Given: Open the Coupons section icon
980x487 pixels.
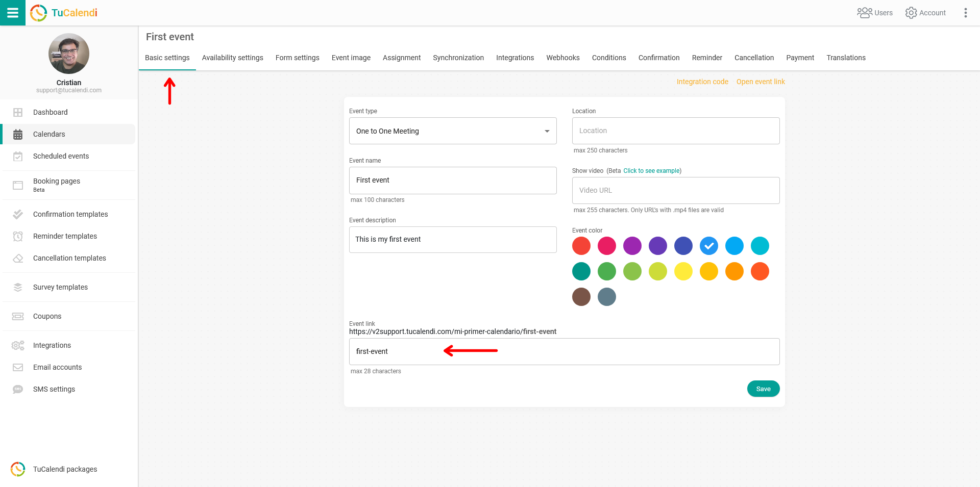Looking at the screenshot, I should point(18,316).
